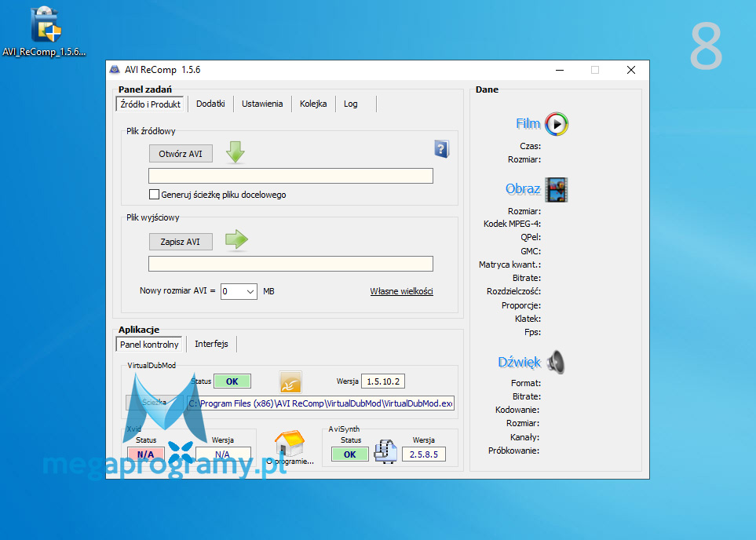Screen dimensions: 756x540
Task: Click the Obraz film strip icon
Action: tap(557, 189)
